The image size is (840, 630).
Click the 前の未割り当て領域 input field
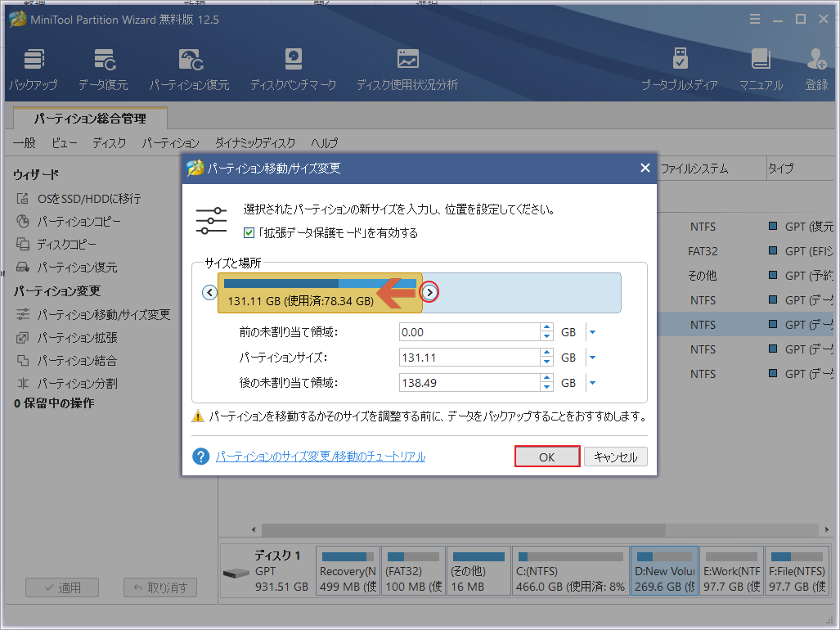469,332
